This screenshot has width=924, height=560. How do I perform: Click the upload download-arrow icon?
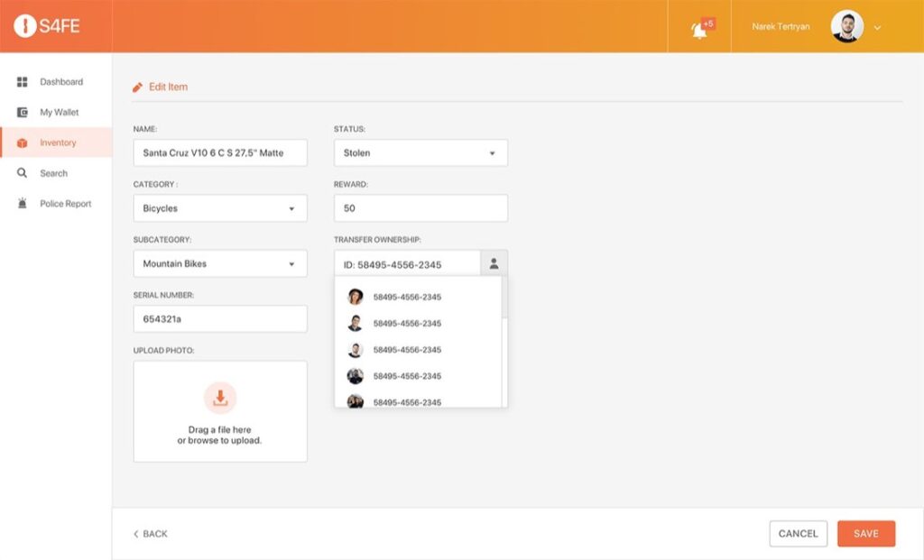point(220,398)
